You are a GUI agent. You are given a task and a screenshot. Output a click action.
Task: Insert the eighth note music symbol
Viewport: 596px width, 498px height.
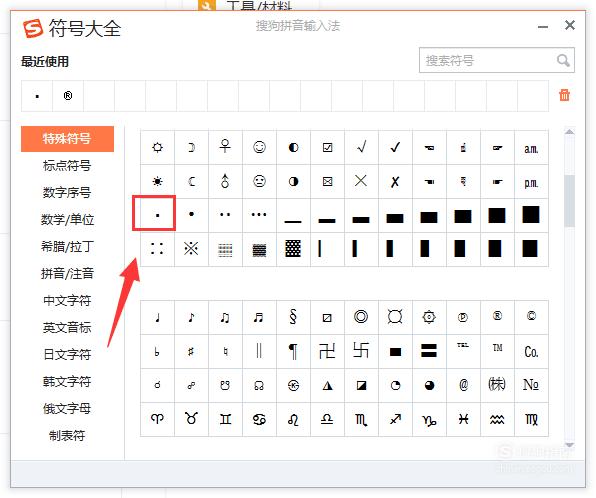tap(191, 317)
